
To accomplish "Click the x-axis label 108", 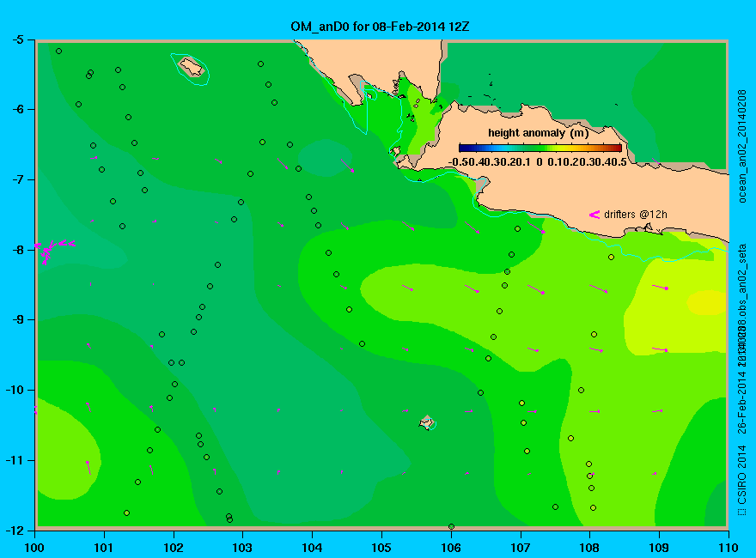I will (x=589, y=548).
